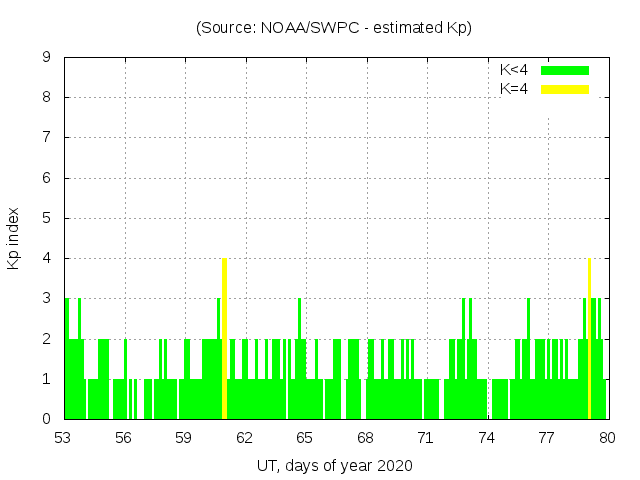
Task: Click the yellow Kp 4 bar near day 61
Action: point(225,338)
